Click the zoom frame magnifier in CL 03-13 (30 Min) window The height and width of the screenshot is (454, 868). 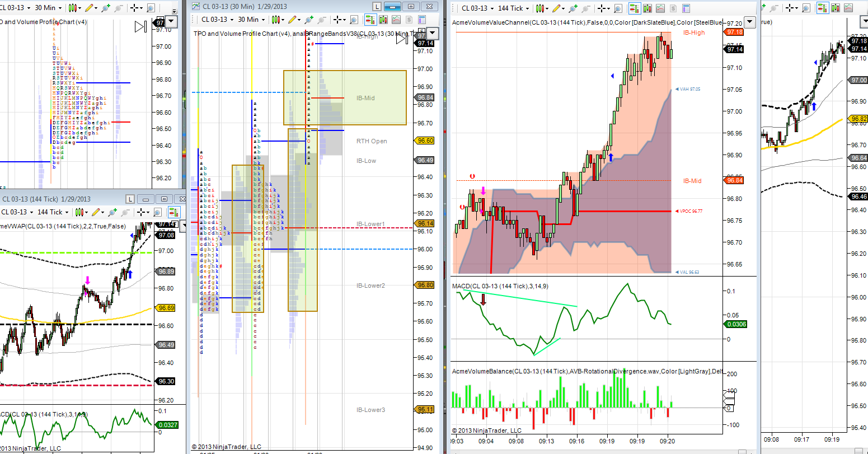355,20
